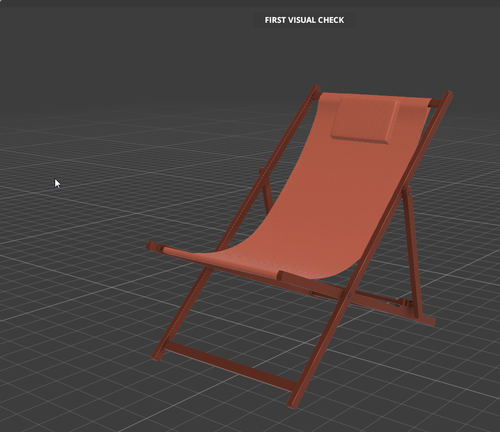Click the FIRST VISUAL CHECK label
The width and height of the screenshot is (500, 432).
(304, 20)
